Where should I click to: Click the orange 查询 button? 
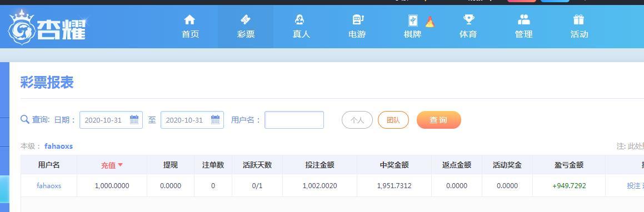point(438,120)
